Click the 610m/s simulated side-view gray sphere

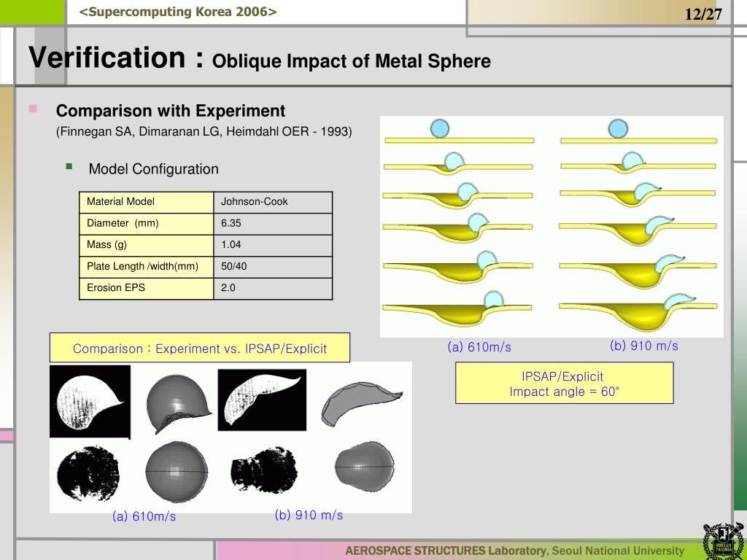click(x=178, y=402)
